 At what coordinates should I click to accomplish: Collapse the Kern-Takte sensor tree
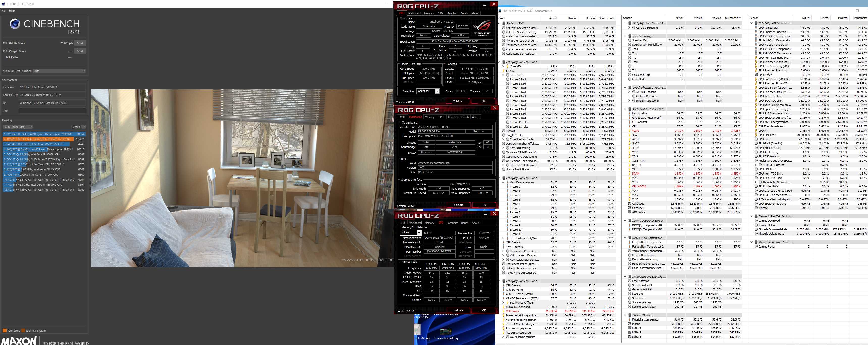[x=503, y=75]
